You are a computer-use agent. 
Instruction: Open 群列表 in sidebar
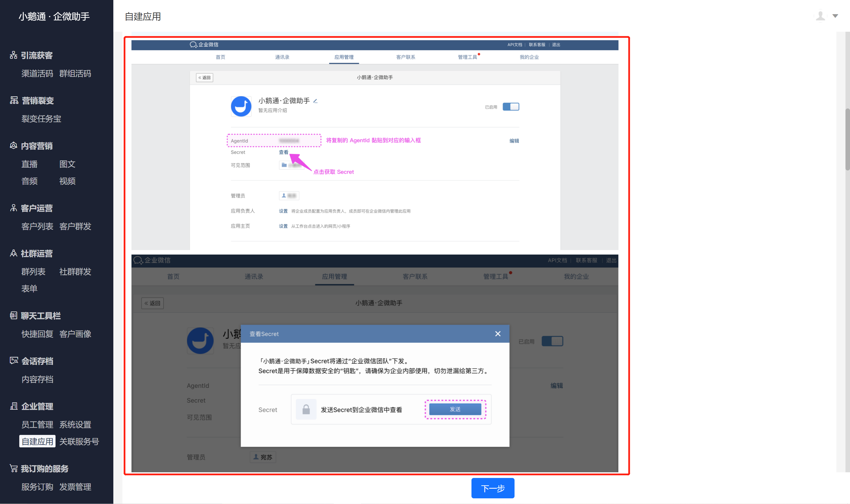[x=33, y=272]
